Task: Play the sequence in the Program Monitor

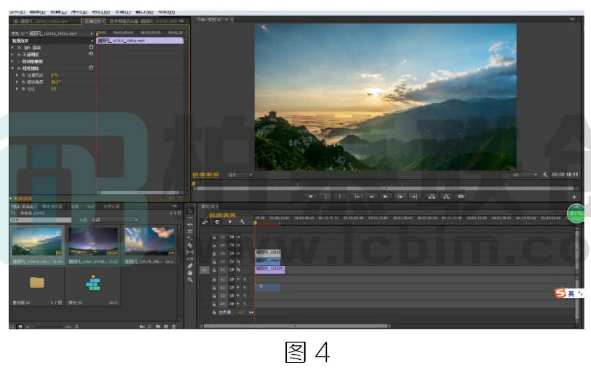Action: 385,197
